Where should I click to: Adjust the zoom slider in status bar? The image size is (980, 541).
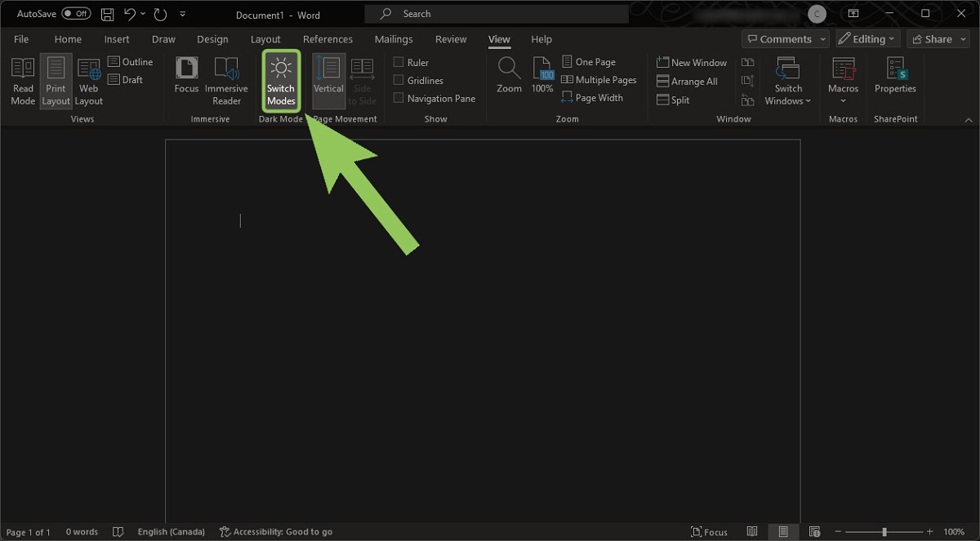pos(884,532)
